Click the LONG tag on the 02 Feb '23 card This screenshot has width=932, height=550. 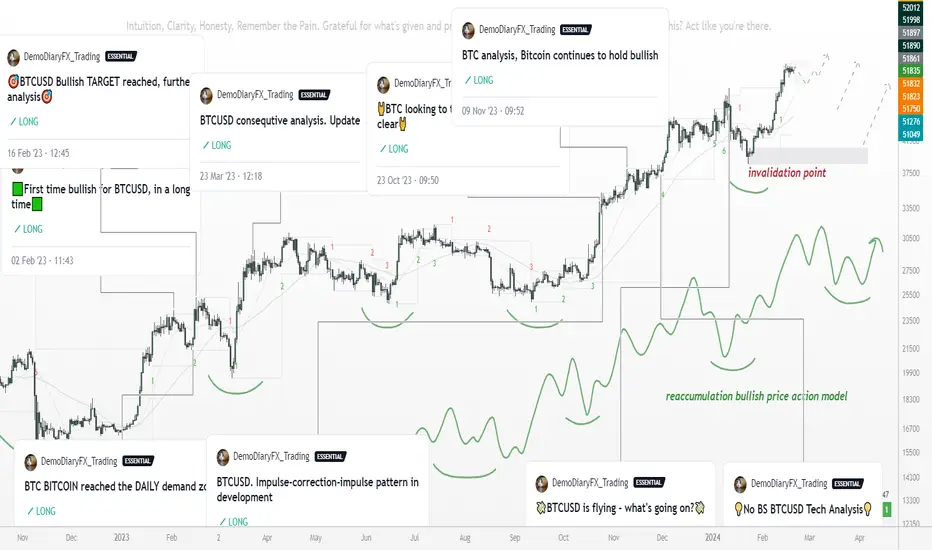[29, 230]
